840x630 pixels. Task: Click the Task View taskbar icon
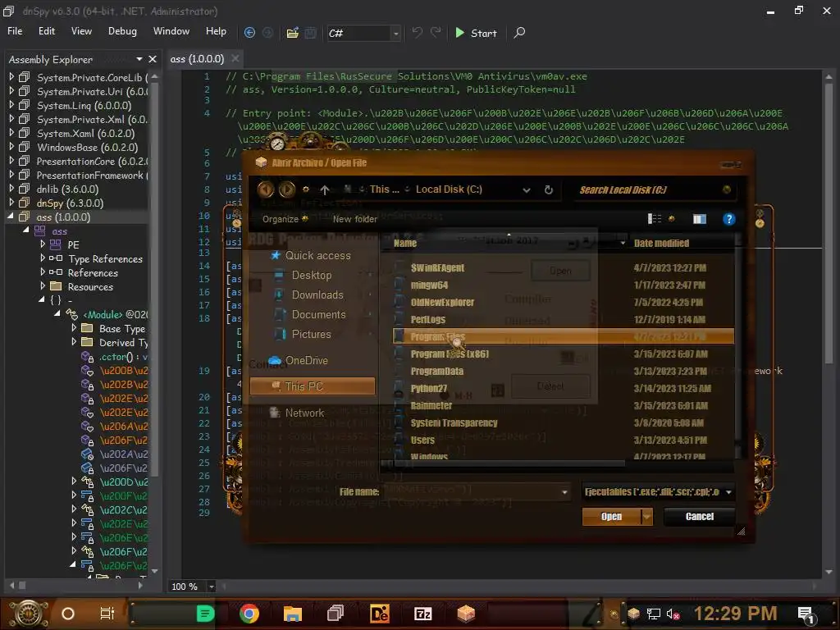click(x=107, y=614)
